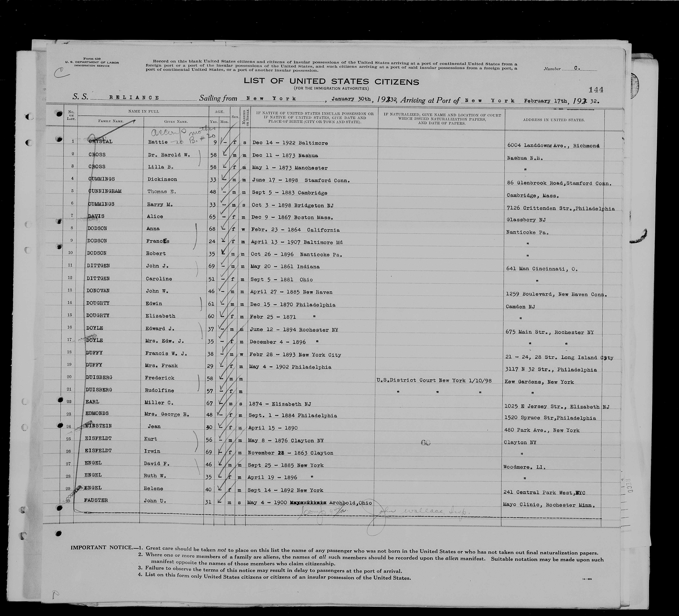Click the address 480 Park Ave., New York
This screenshot has width=679, height=616.
point(542,430)
